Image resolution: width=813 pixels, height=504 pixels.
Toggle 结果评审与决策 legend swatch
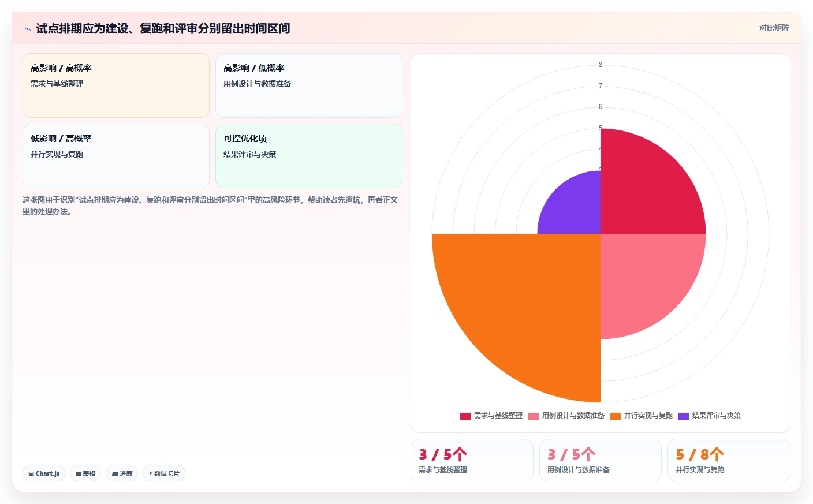(x=684, y=416)
